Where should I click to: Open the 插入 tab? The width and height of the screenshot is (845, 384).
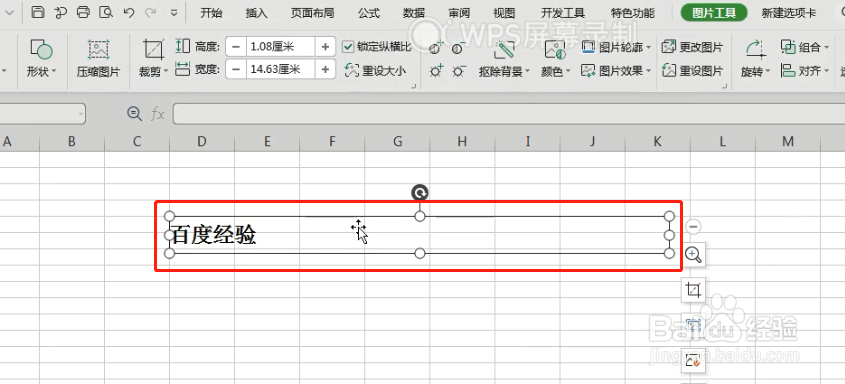click(x=257, y=13)
